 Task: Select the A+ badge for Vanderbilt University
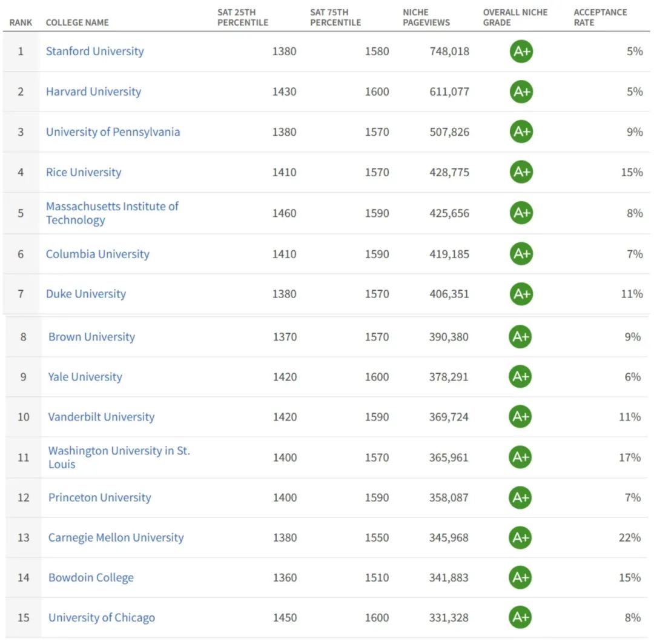click(520, 417)
